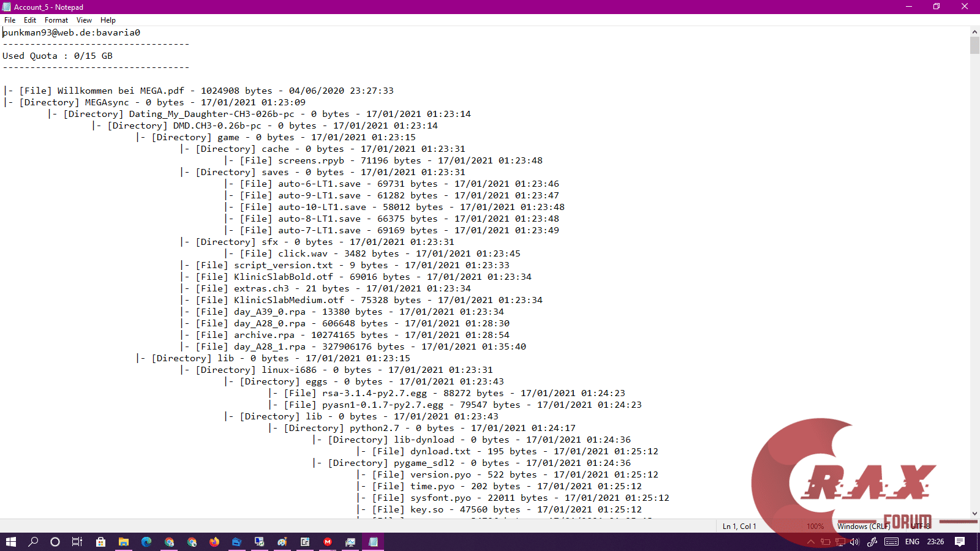
Task: Click the 'saves' directory line
Action: point(323,172)
